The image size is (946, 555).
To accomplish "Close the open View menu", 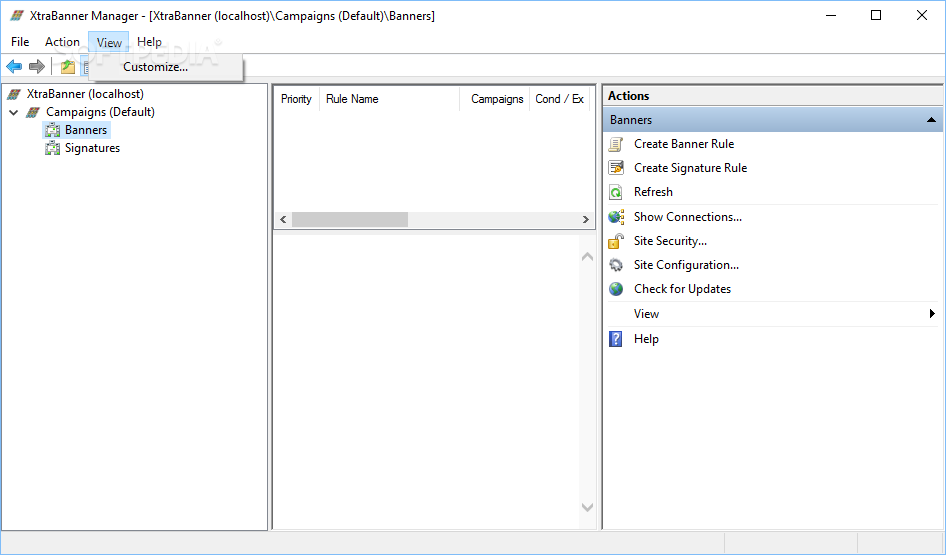I will coord(109,43).
